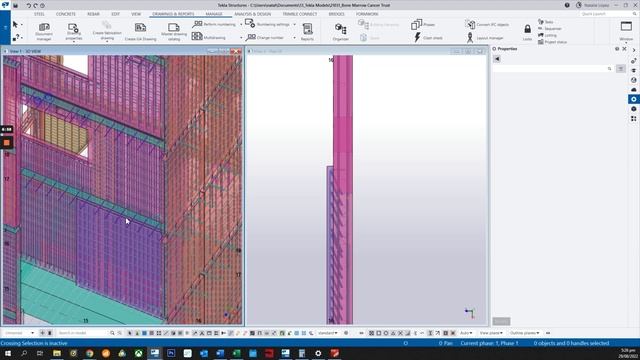Open File Explorer from the taskbar
This screenshot has width=640, height=360.
pyautogui.click(x=57, y=353)
